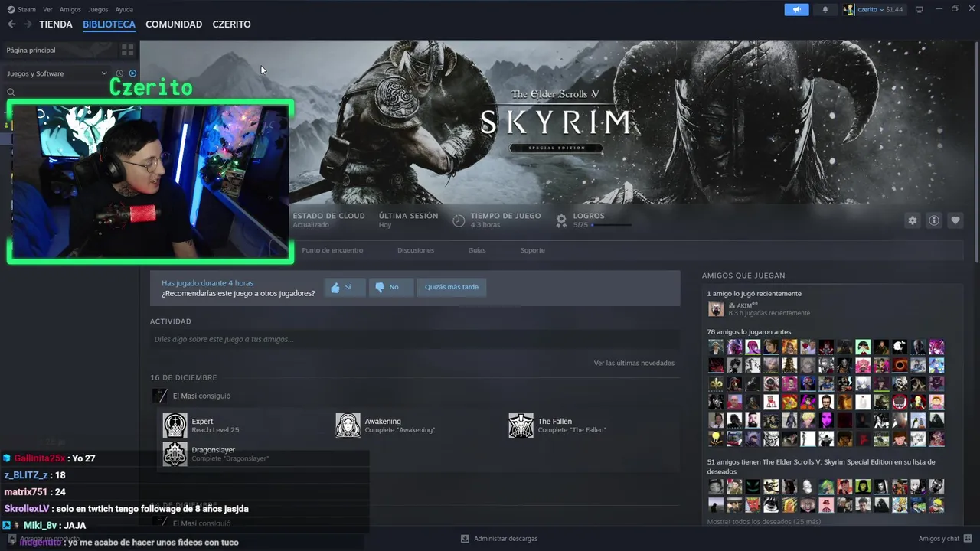The width and height of the screenshot is (980, 551).
Task: Click The Fallen achievement icon
Action: click(x=521, y=425)
